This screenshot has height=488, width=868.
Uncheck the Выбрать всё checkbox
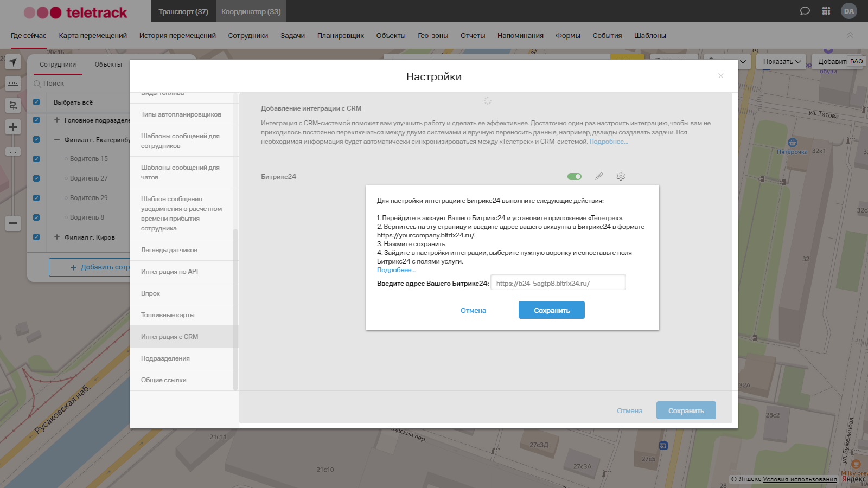(36, 102)
